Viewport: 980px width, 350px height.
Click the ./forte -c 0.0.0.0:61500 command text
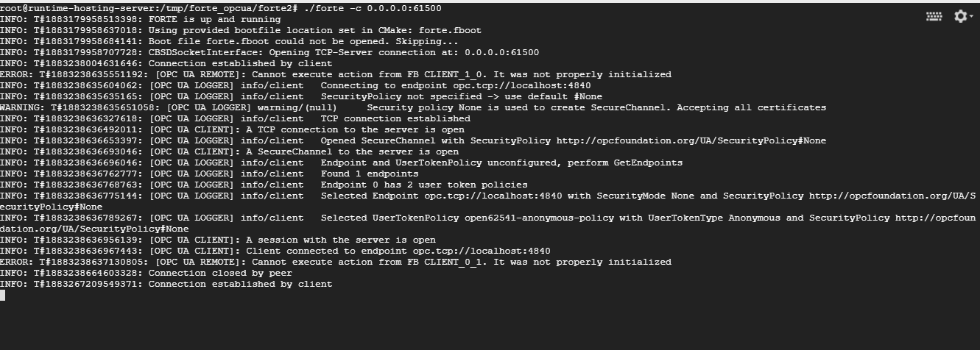point(373,8)
